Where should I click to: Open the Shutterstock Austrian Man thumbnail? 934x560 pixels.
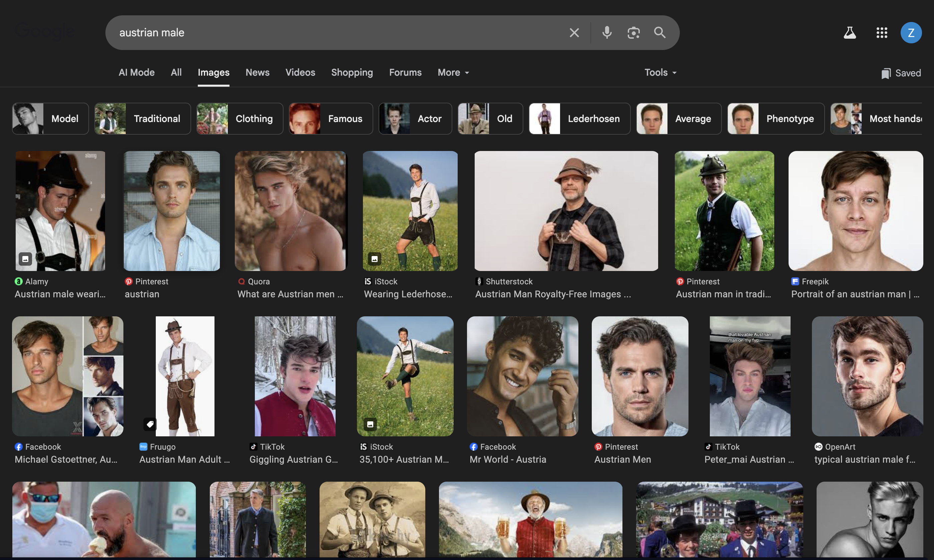point(566,211)
